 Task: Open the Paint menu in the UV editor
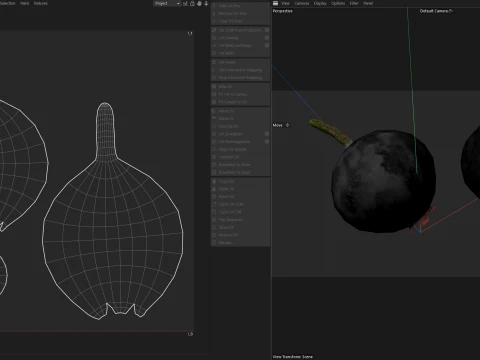click(x=25, y=3)
